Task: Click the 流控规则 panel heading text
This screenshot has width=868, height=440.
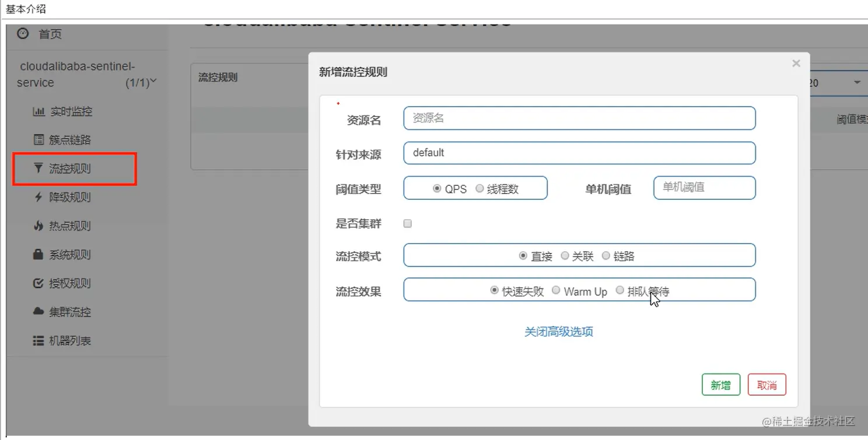Action: pyautogui.click(x=218, y=77)
